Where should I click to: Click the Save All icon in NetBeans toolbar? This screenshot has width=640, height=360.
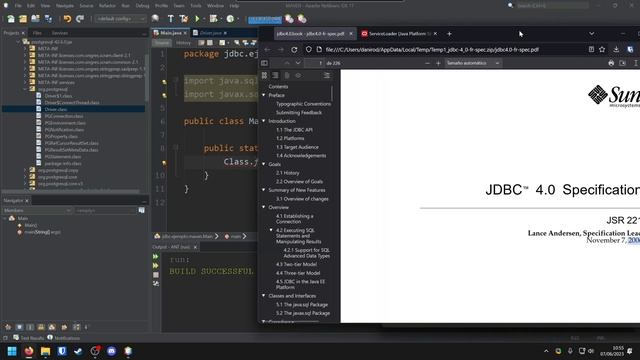click(48, 19)
